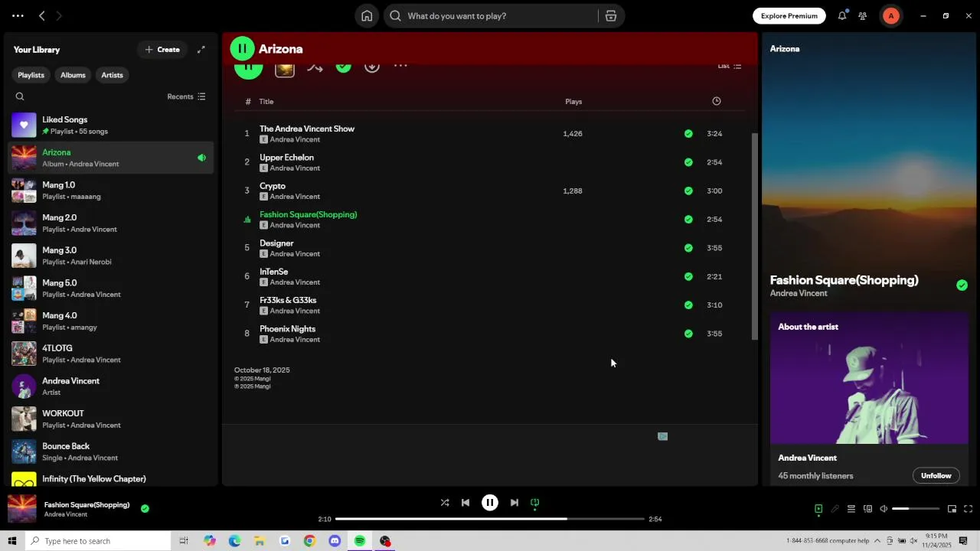
Task: Toggle shuffle in the player bar
Action: tap(445, 503)
